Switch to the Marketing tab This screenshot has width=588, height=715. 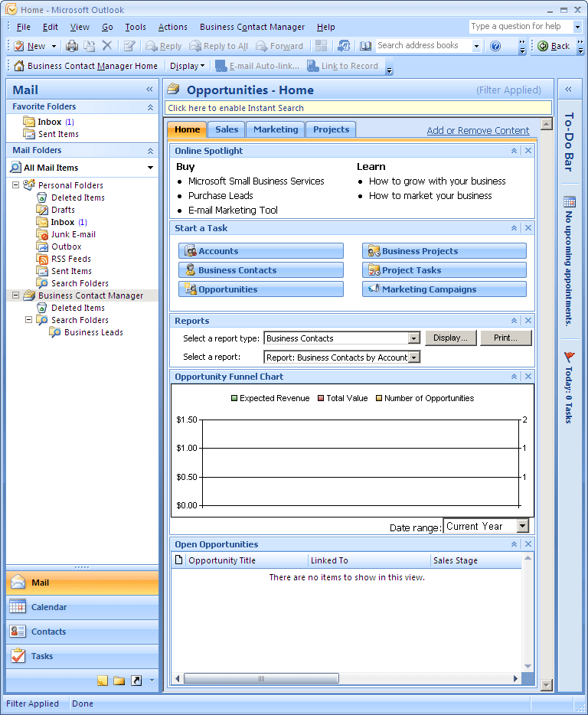(x=276, y=129)
